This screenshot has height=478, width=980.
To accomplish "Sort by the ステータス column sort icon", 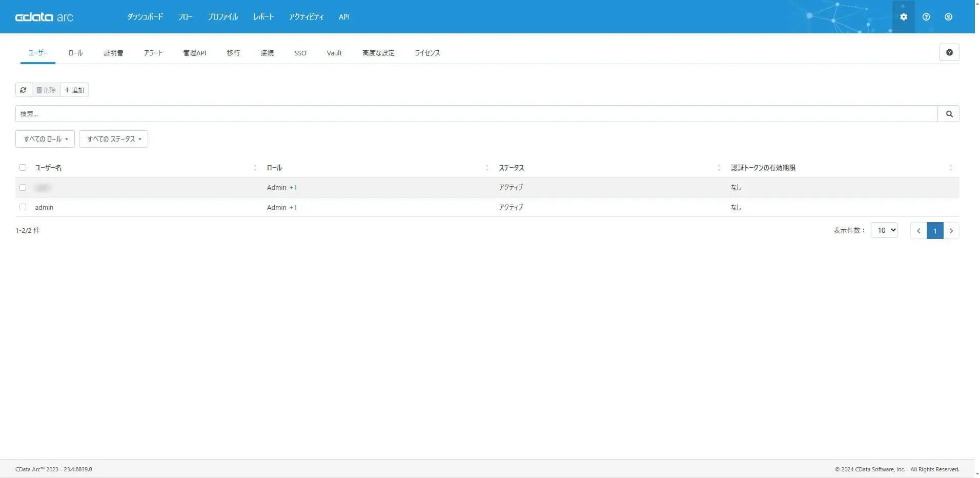I will point(719,168).
